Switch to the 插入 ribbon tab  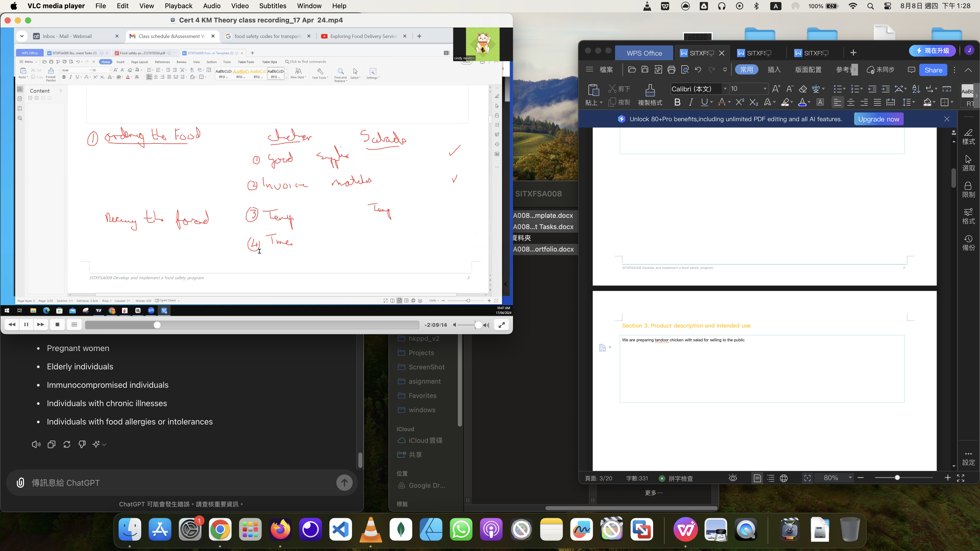click(x=774, y=70)
